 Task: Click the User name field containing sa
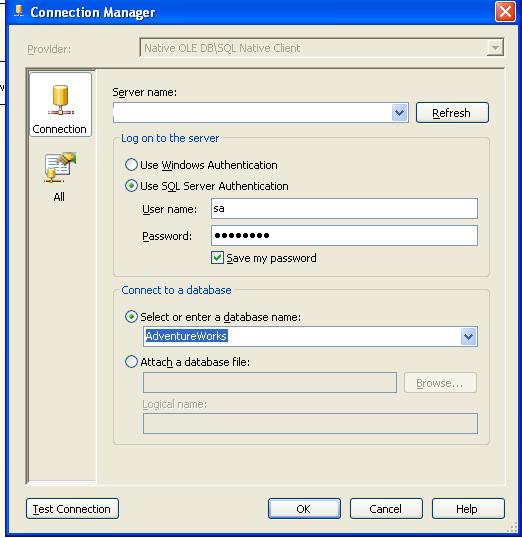tap(344, 209)
